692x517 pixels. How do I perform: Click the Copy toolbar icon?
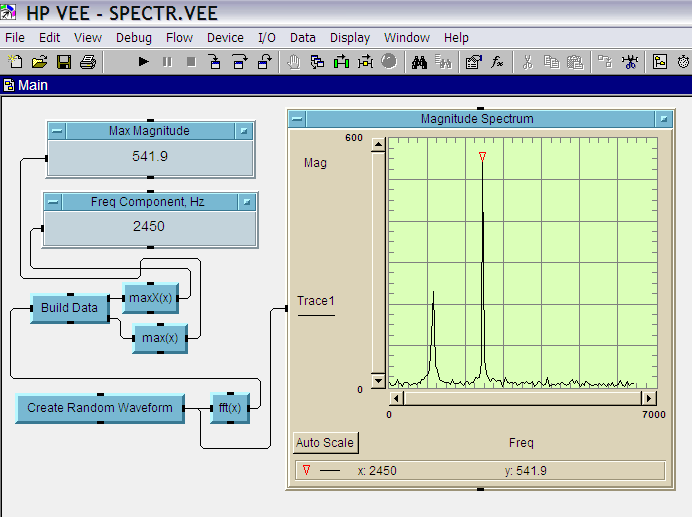coord(551,62)
